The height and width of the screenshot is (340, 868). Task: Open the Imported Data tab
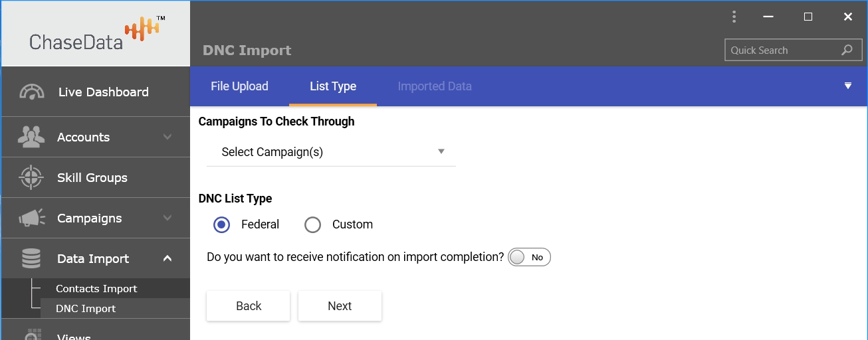[435, 86]
